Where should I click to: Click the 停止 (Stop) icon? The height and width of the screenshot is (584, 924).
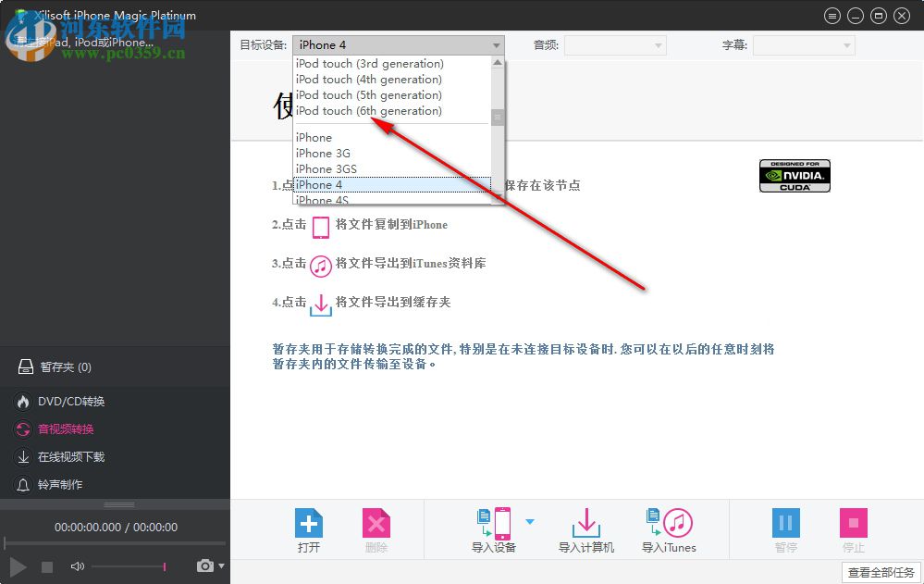tap(853, 525)
